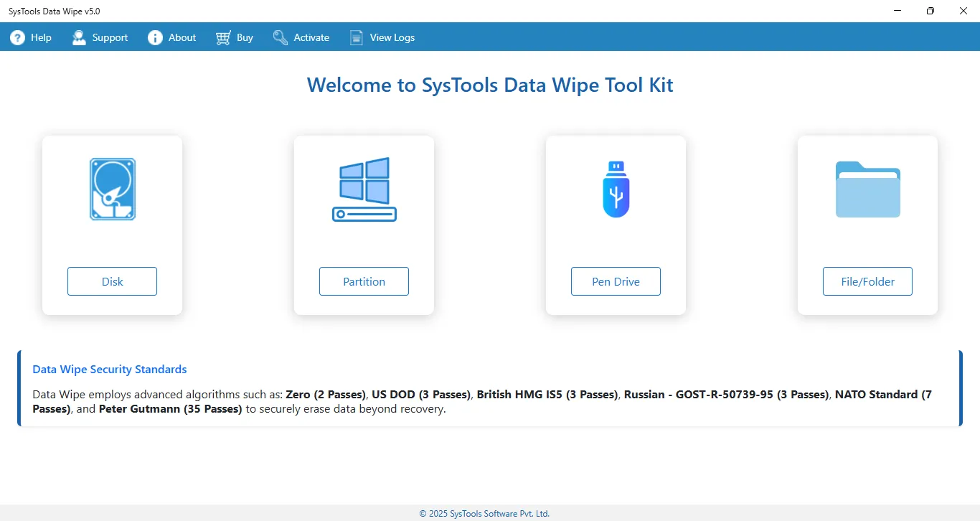
Task: Minimize the SysTools Data Wipe window
Action: coord(897,11)
